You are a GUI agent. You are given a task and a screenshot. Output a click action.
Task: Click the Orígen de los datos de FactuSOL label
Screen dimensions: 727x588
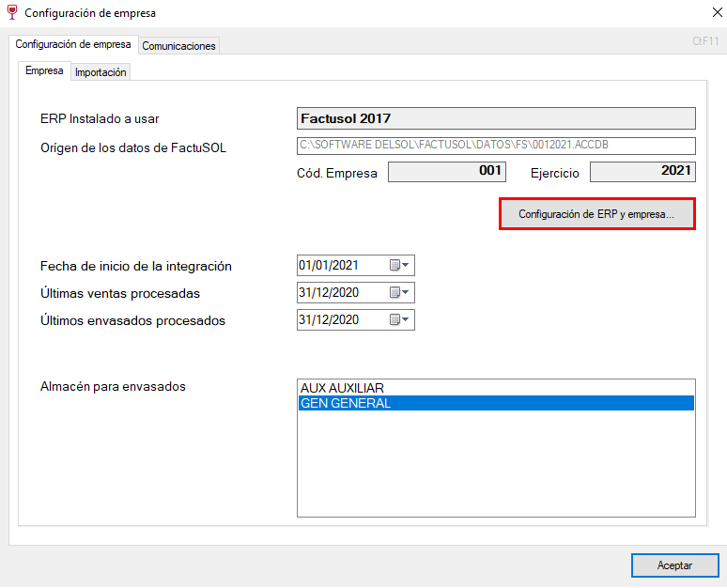point(133,147)
